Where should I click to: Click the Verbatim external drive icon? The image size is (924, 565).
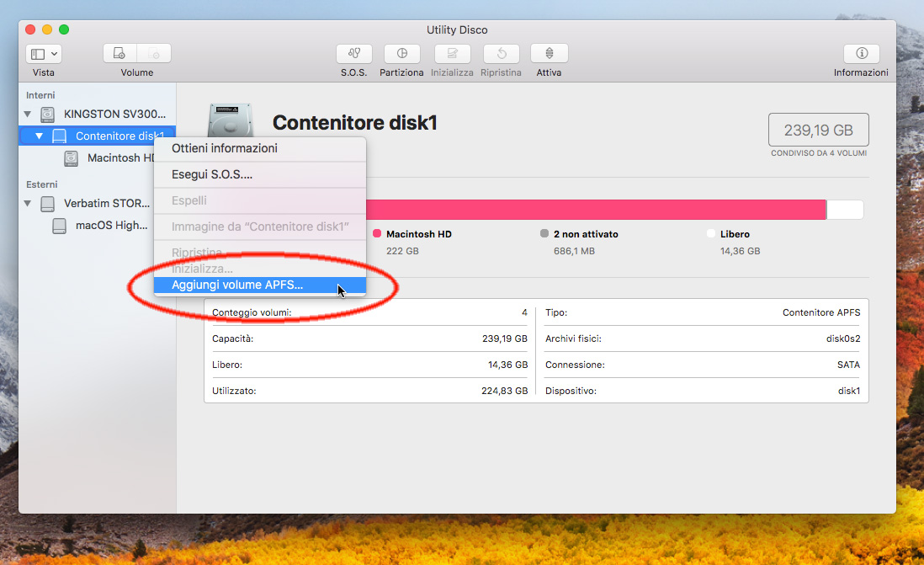click(x=48, y=204)
